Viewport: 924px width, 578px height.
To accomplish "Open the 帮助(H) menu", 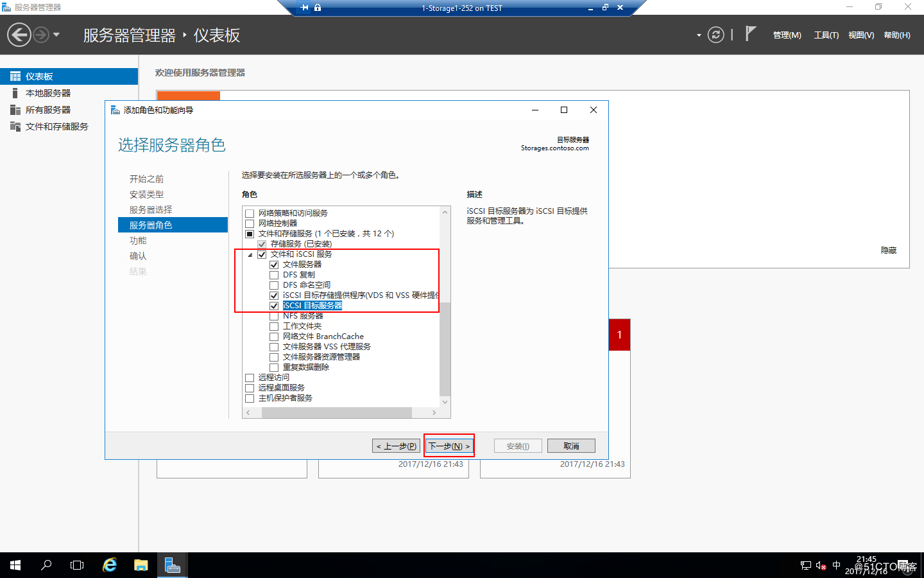I will pyautogui.click(x=897, y=35).
